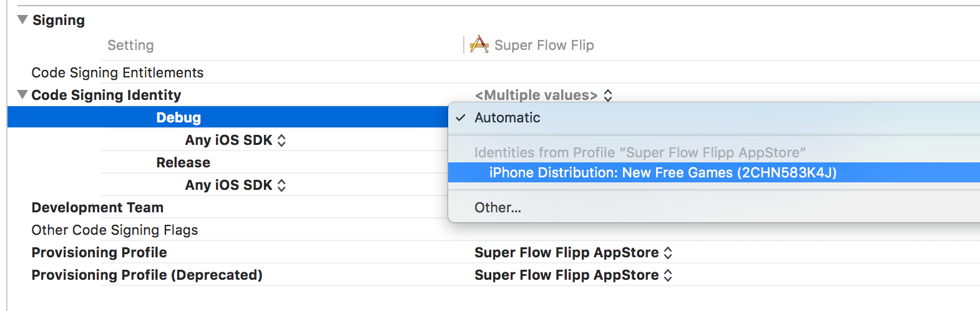Screen dimensions: 980x311
Task: Select the Provisioning Profile (Deprecated) label
Action: pyautogui.click(x=147, y=275)
